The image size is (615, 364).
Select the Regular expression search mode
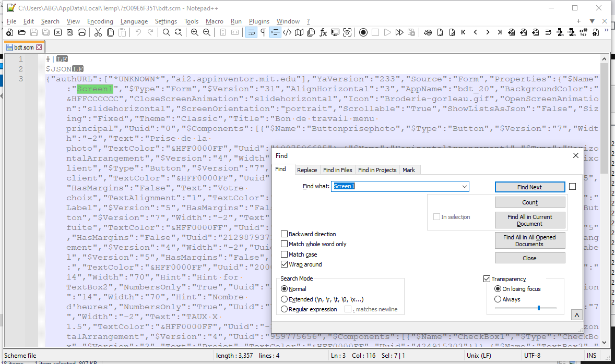coord(285,309)
